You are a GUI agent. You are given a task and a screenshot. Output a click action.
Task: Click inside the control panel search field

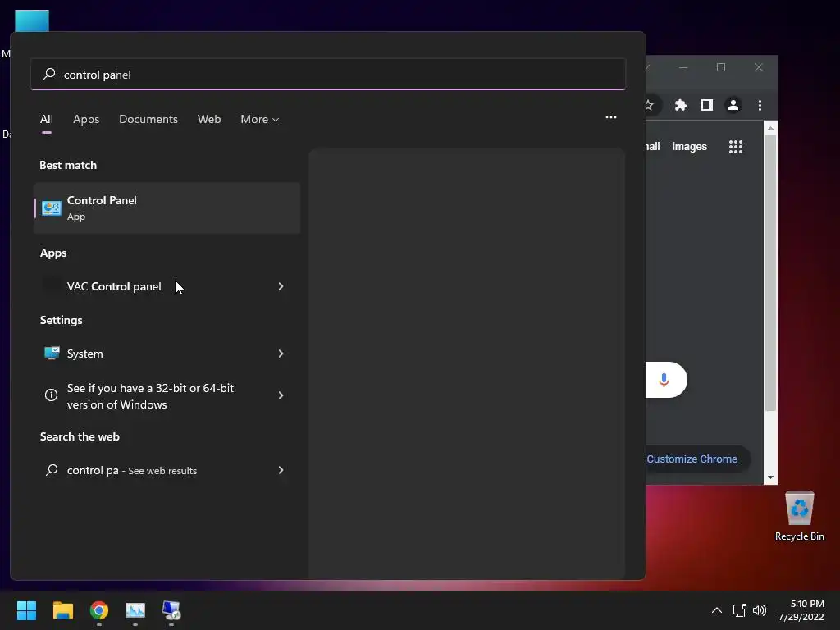point(328,74)
